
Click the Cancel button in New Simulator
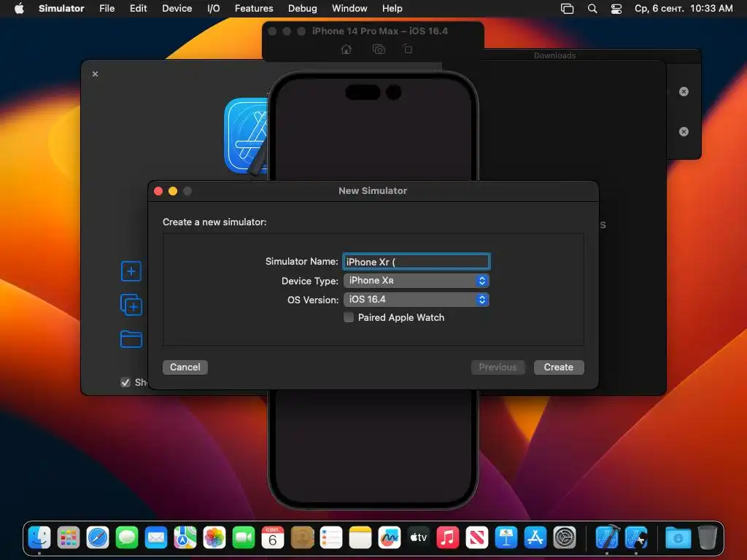pos(185,367)
